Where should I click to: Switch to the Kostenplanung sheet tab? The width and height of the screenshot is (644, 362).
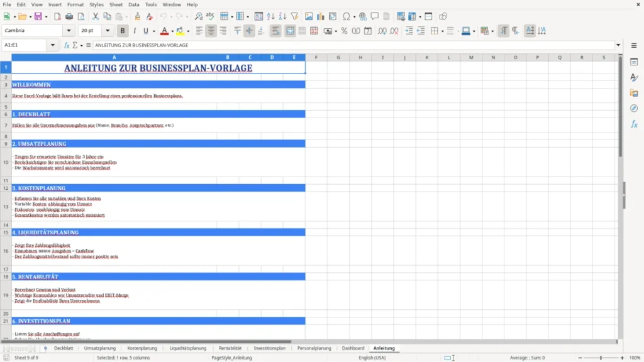point(142,348)
